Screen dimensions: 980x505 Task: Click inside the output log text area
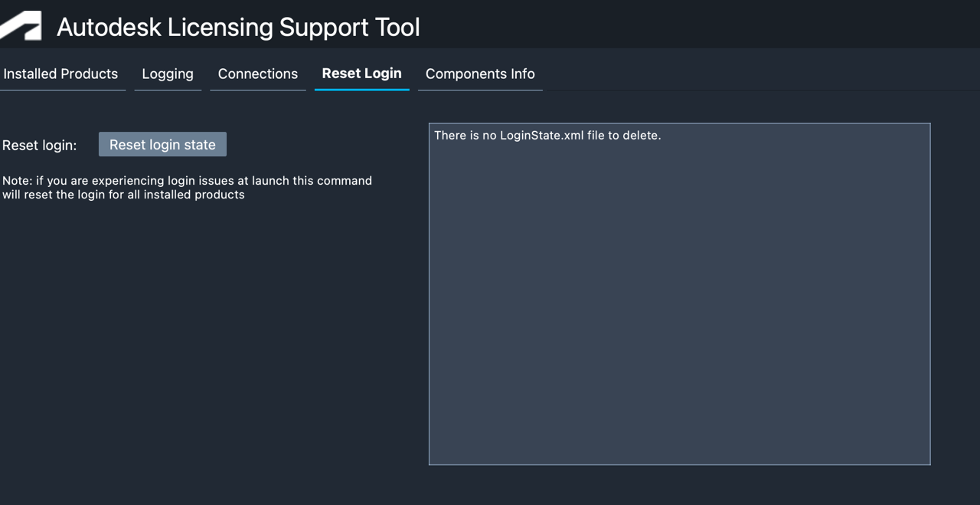click(x=680, y=294)
